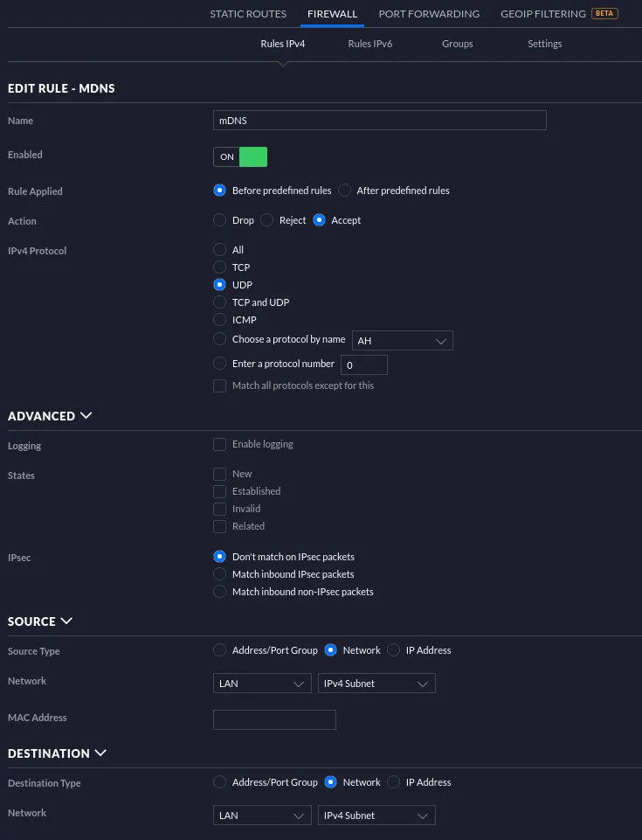Select source Address/Port Group type
Screen dimensions: 642x840
pos(219,650)
